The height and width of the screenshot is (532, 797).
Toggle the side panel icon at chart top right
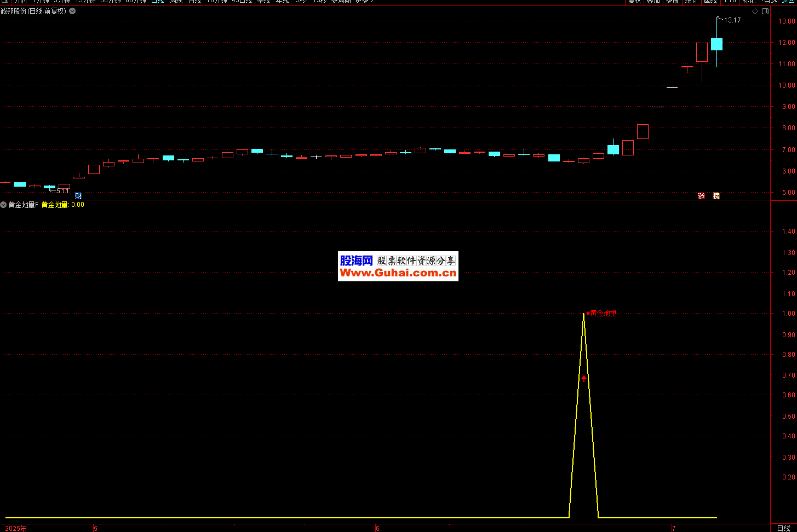coord(765,11)
